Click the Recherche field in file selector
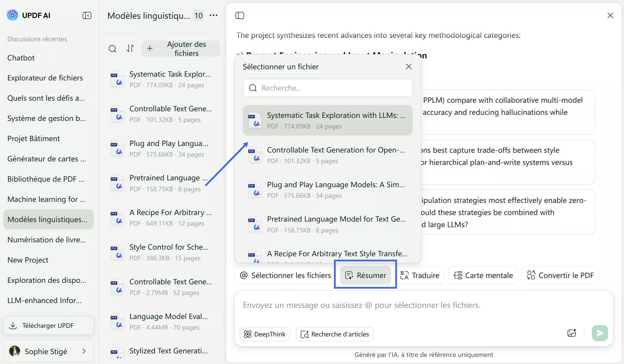Viewport: 624px width, 364px height. coord(328,88)
